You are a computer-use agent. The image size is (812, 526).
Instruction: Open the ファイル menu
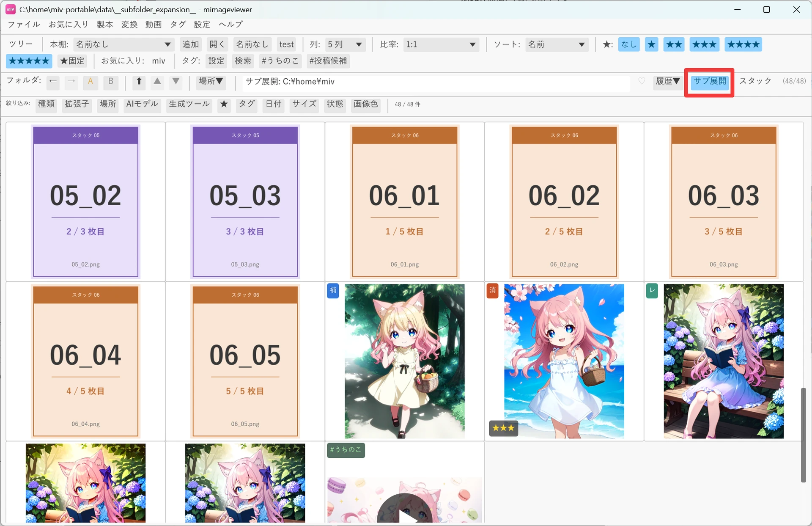click(x=24, y=25)
